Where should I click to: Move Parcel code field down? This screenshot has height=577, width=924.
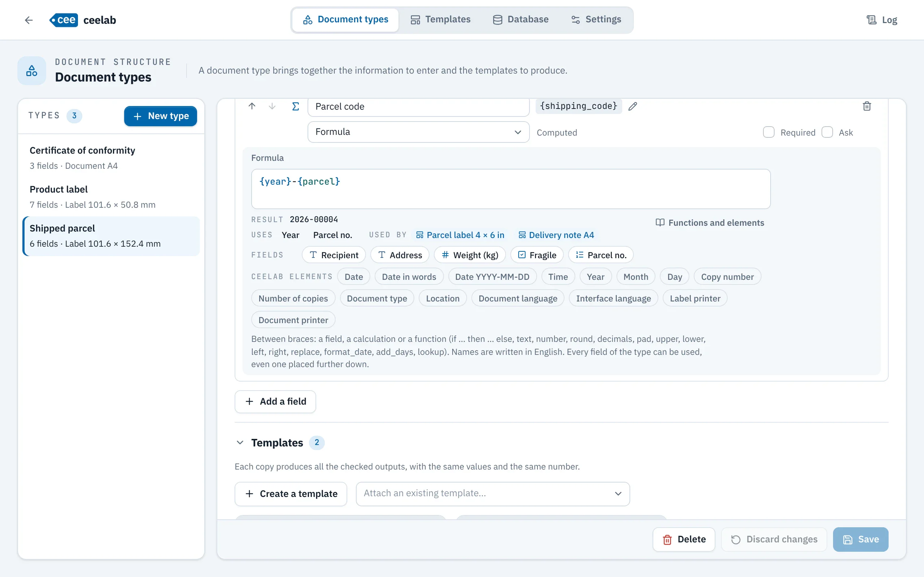coord(272,106)
